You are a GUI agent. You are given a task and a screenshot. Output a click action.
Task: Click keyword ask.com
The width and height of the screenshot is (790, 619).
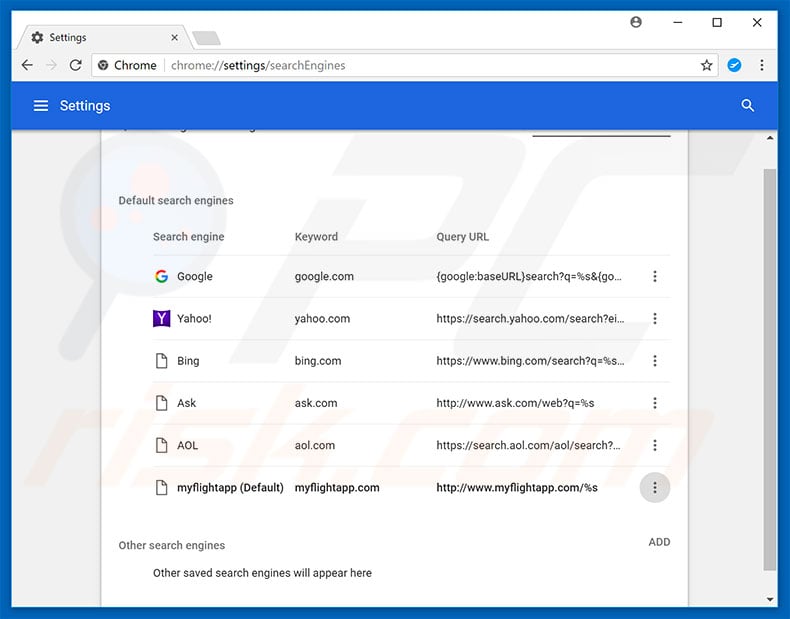[x=316, y=403]
